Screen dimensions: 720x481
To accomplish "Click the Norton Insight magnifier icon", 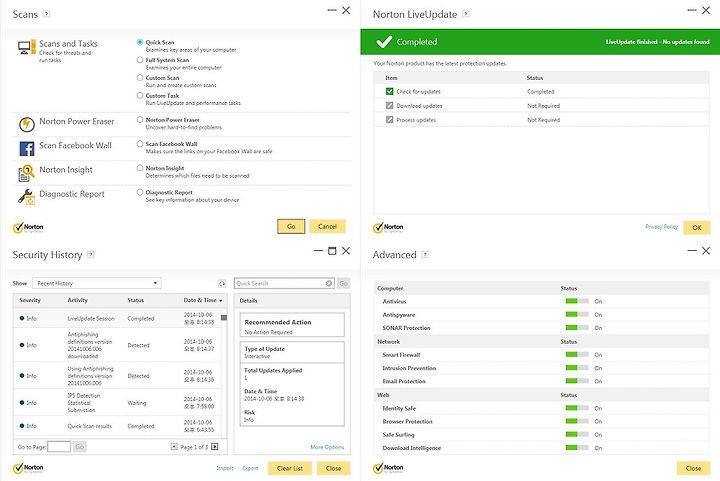I will (x=27, y=173).
